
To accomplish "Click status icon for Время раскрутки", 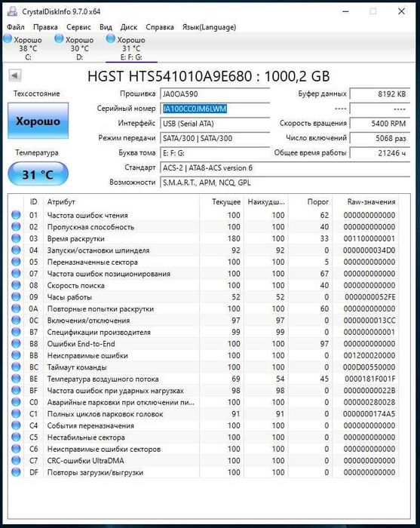I will [x=16, y=238].
